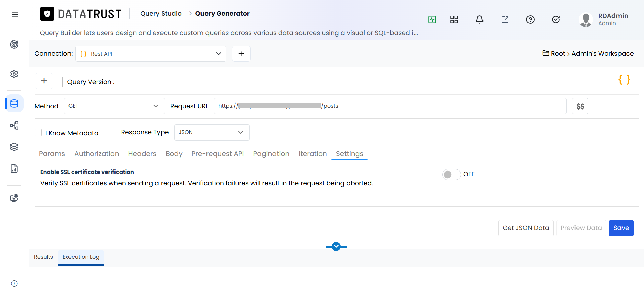The image size is (644, 293).
Task: Click the RDAdmin user name
Action: click(613, 16)
